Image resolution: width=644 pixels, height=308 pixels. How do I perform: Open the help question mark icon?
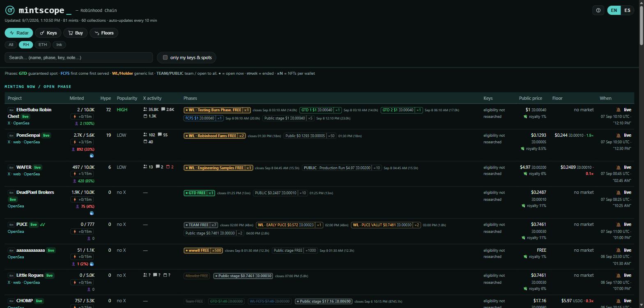(x=598, y=10)
